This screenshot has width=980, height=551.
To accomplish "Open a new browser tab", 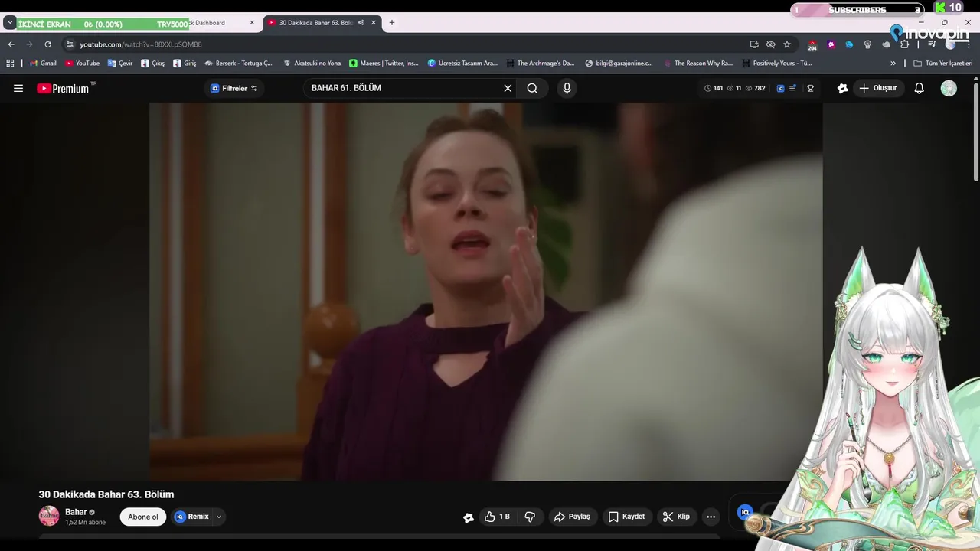I will click(x=392, y=23).
